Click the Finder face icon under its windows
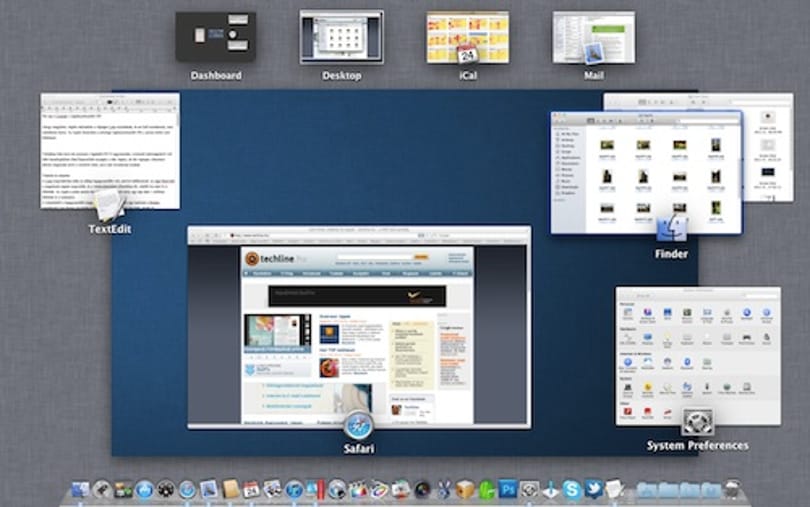 point(672,228)
